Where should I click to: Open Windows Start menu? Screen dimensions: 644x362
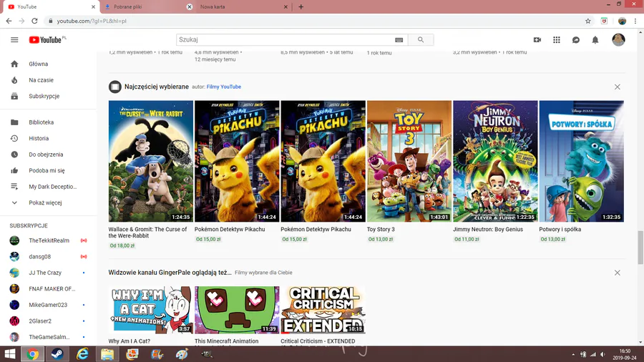coord(9,354)
